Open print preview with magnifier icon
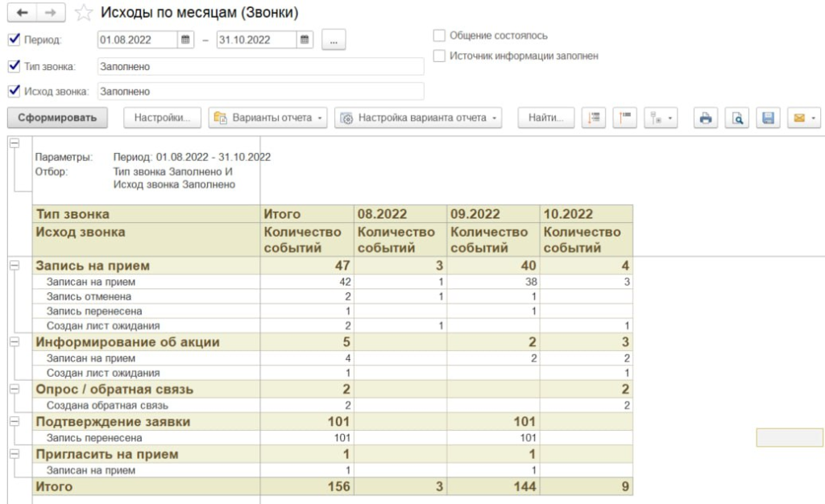This screenshot has width=825, height=504. 736,118
